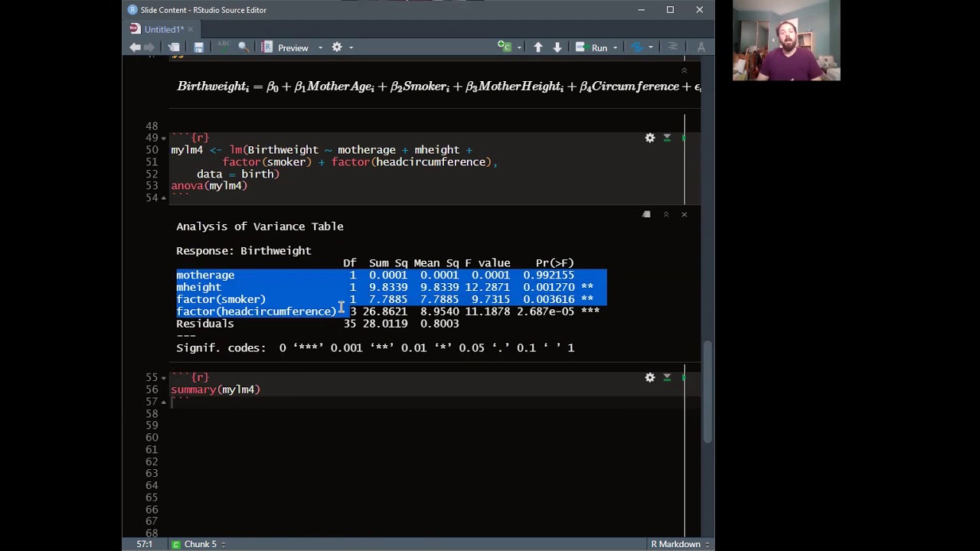Screen dimensions: 980x551
Task: Click the rendered Birthweight regression equation
Action: click(439, 86)
